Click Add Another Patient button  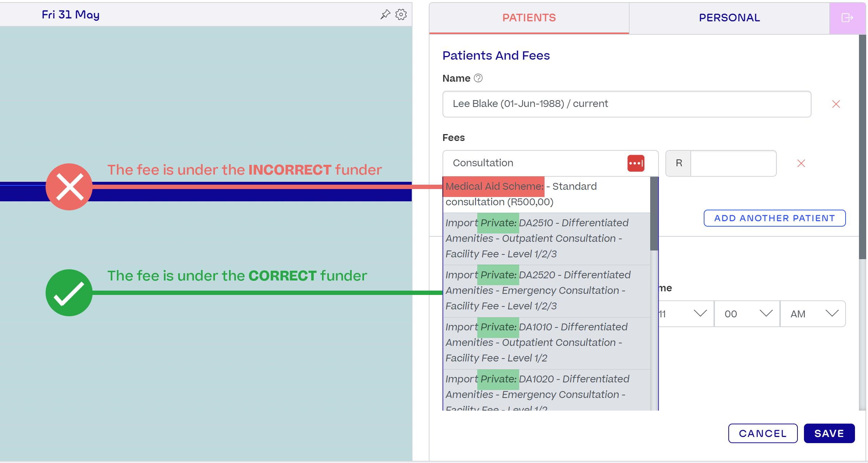[775, 218]
